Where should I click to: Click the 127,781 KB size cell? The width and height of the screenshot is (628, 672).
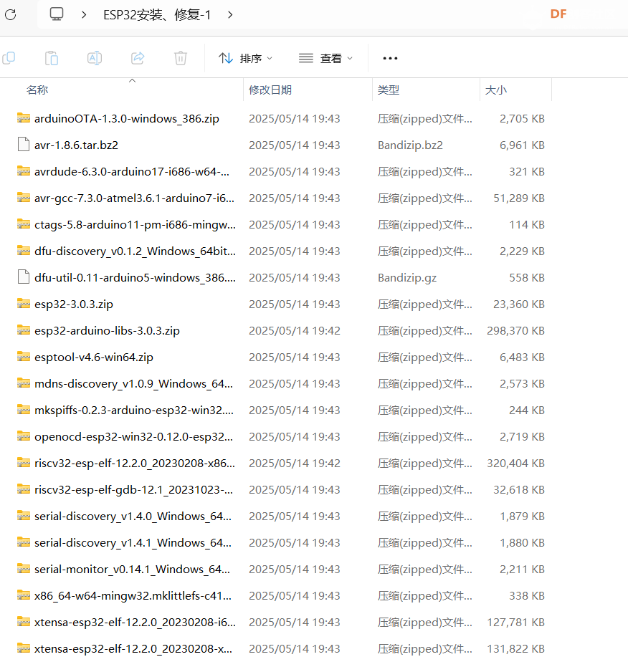tap(515, 623)
